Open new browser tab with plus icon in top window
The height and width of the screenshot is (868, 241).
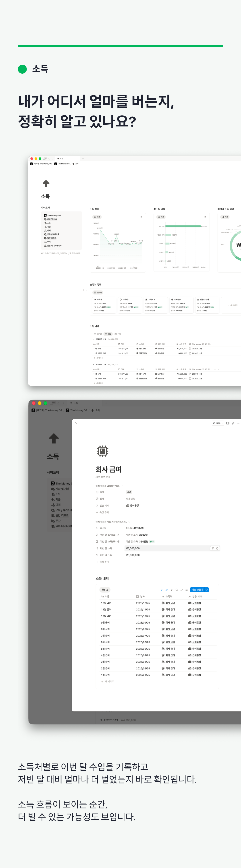coord(83,158)
